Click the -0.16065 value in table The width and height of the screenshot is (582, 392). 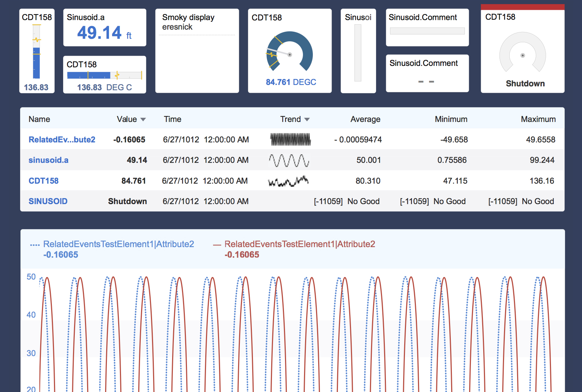pos(129,140)
